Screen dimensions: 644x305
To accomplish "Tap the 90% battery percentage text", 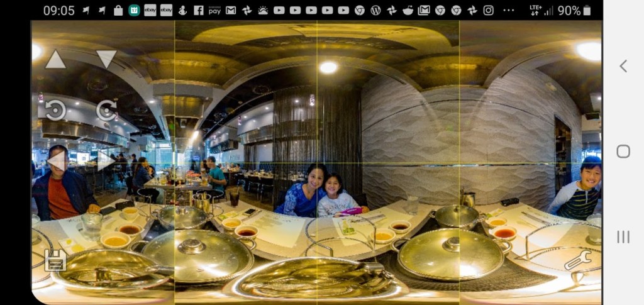I will (x=569, y=11).
